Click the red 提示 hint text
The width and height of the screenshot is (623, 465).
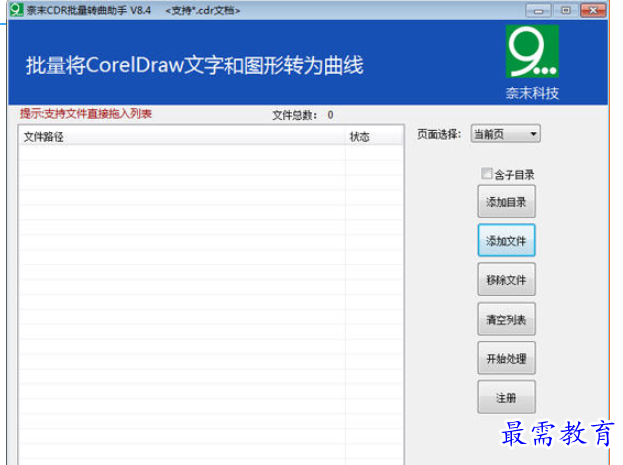point(86,114)
